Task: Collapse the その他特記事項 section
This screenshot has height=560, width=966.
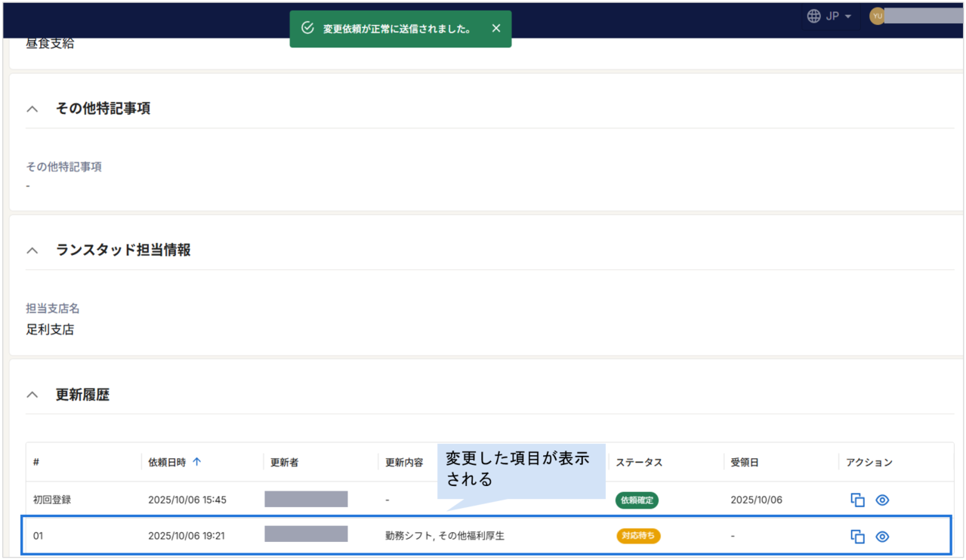Action: point(32,109)
